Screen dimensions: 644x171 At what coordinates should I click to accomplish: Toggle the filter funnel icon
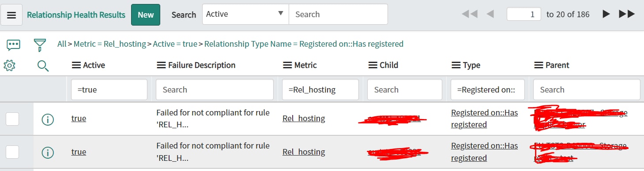click(40, 45)
